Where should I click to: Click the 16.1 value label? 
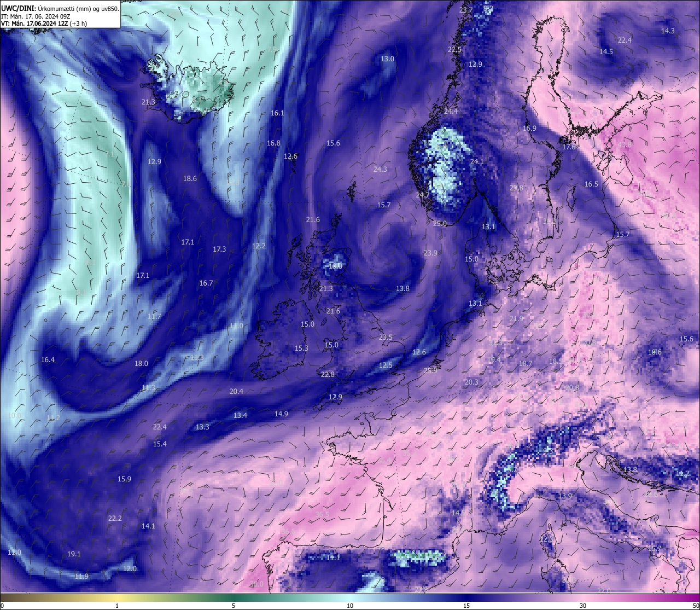click(x=277, y=113)
